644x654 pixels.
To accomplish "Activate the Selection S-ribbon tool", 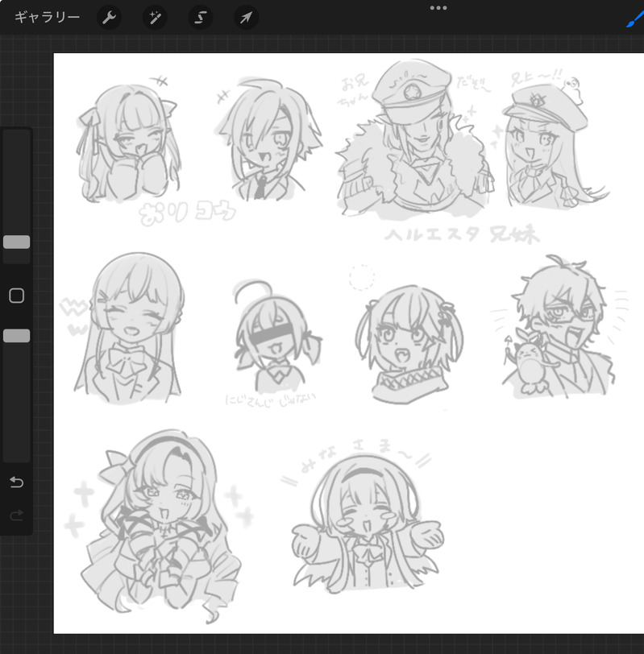I will click(201, 18).
